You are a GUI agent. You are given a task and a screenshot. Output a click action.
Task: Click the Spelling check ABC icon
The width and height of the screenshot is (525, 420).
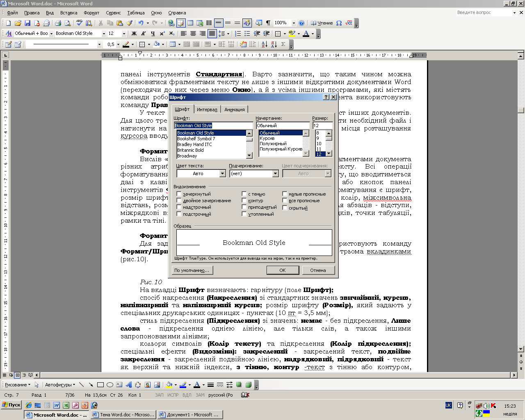pos(79,23)
